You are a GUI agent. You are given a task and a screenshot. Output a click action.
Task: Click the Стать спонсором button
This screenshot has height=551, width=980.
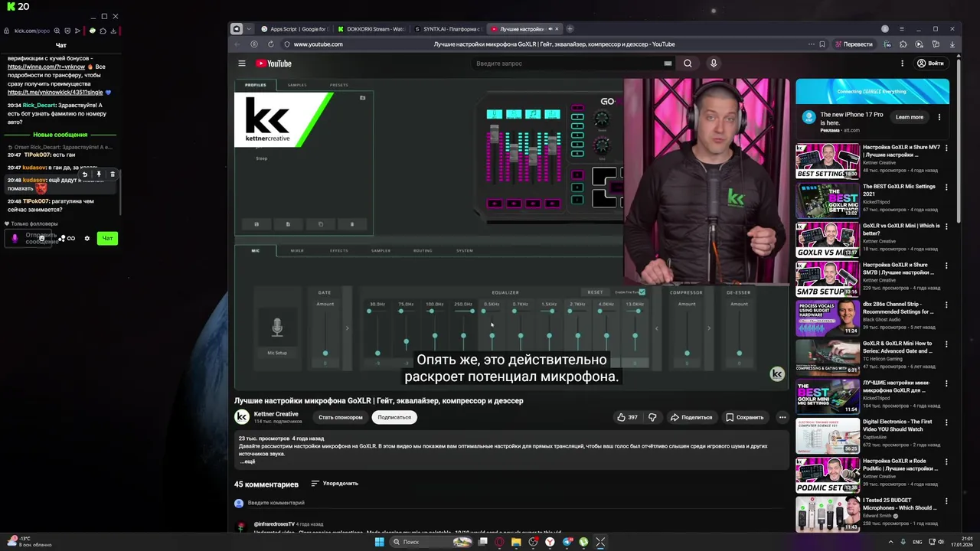(341, 417)
